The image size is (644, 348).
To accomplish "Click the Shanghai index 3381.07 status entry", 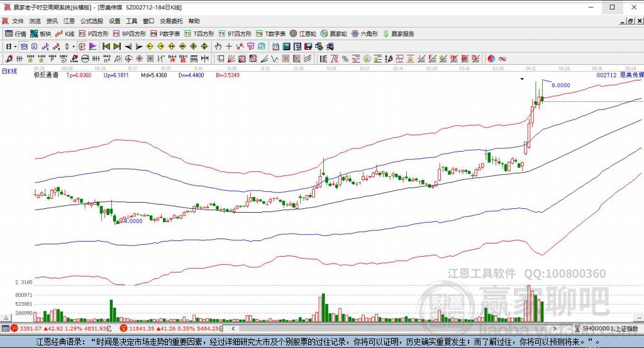I will tap(61, 328).
